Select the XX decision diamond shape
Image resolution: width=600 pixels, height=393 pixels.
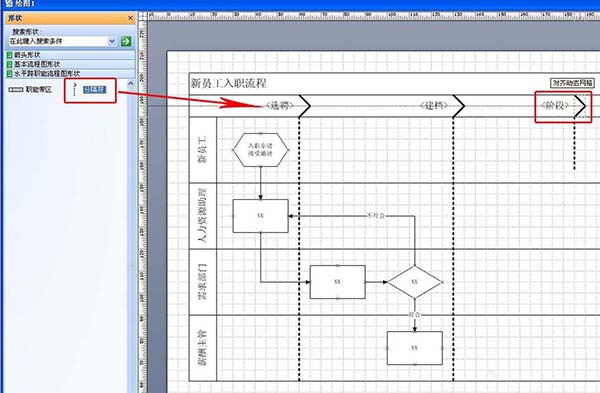point(415,282)
